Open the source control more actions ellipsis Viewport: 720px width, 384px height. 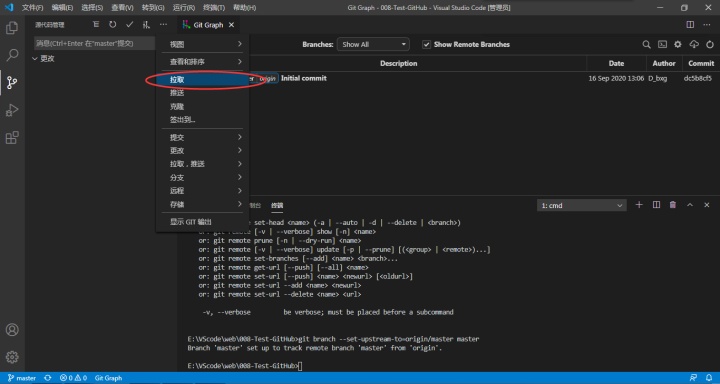(163, 25)
